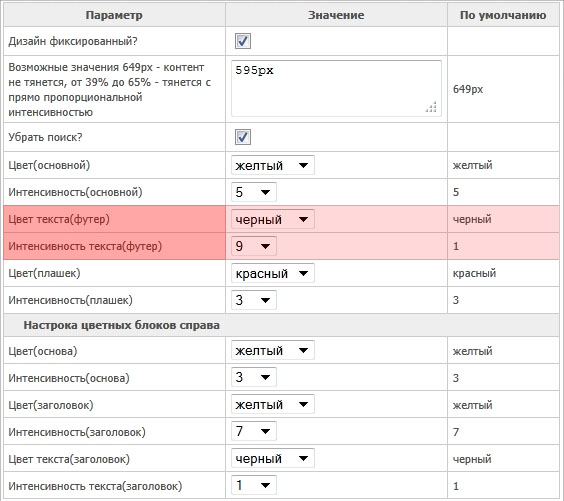Open the Интенсивность(основа) dropdown

(254, 377)
